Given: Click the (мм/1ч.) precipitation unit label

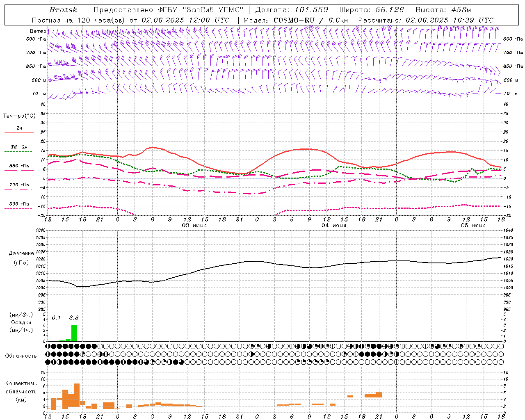Looking at the screenshot, I should point(21,330).
